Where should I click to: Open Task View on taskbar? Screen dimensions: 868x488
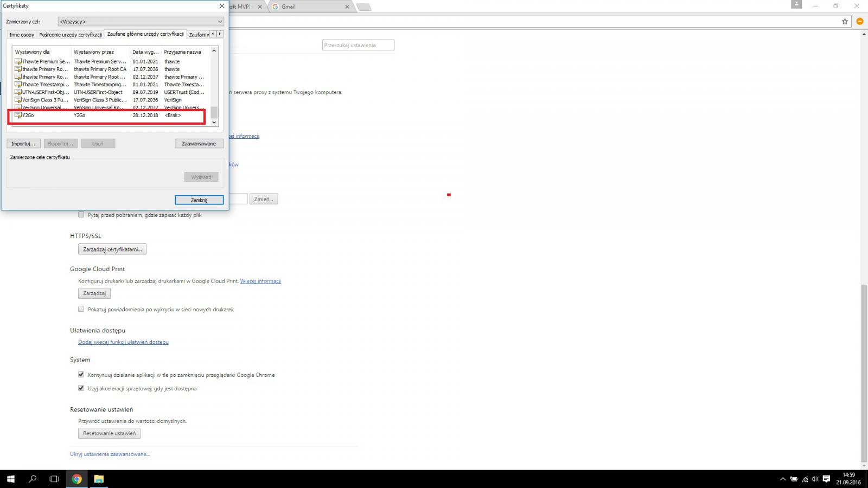pos(54,479)
